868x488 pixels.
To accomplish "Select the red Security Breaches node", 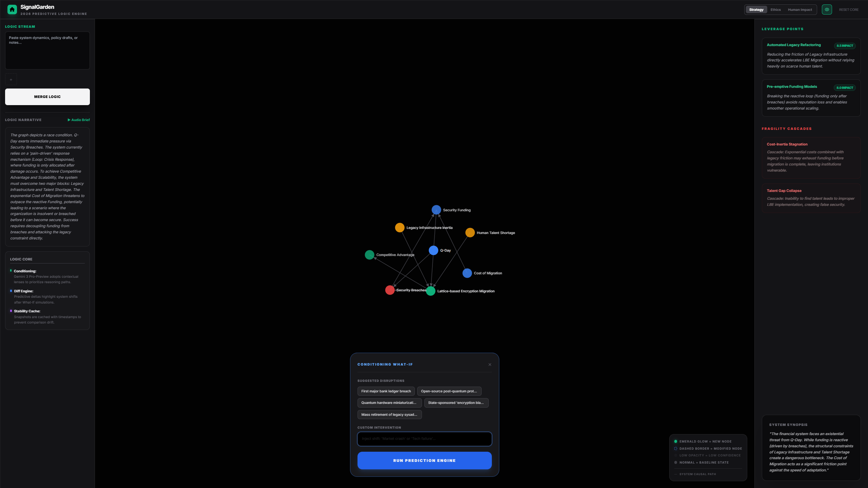I will click(390, 290).
